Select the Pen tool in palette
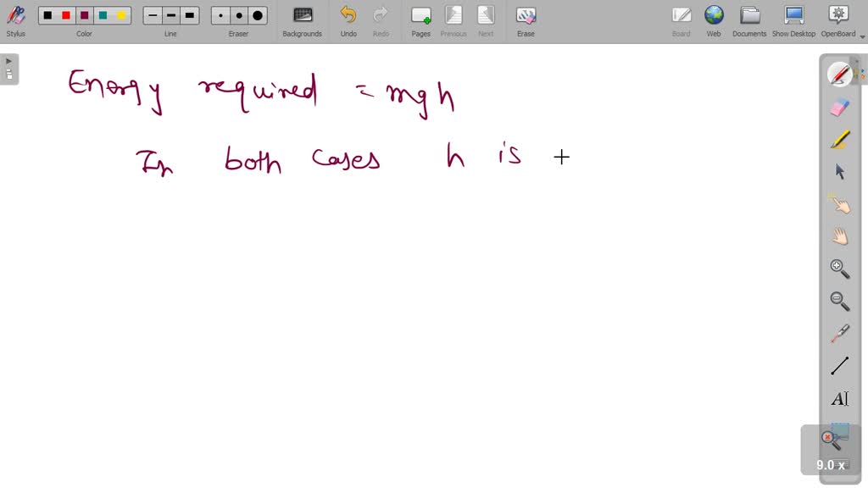This screenshot has width=868, height=488. 839,75
